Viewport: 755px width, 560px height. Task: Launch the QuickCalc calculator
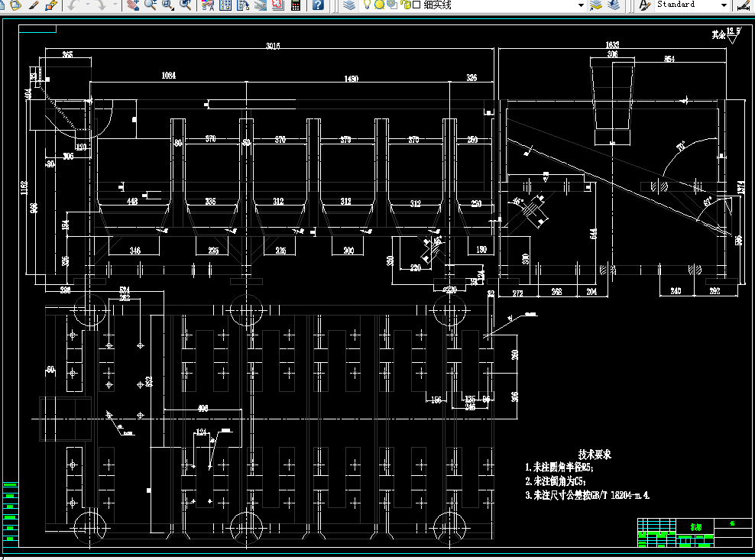[x=296, y=5]
